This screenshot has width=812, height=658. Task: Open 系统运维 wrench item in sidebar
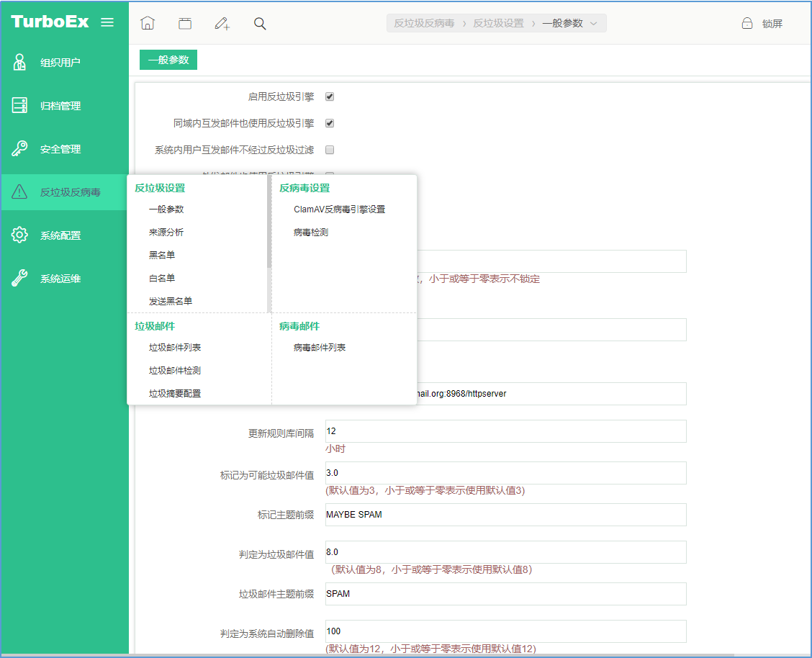pos(60,279)
